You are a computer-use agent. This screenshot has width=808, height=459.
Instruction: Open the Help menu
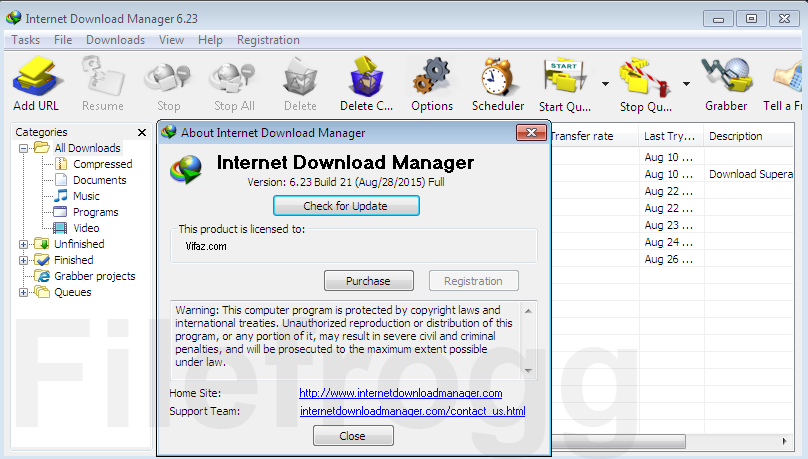click(x=210, y=40)
